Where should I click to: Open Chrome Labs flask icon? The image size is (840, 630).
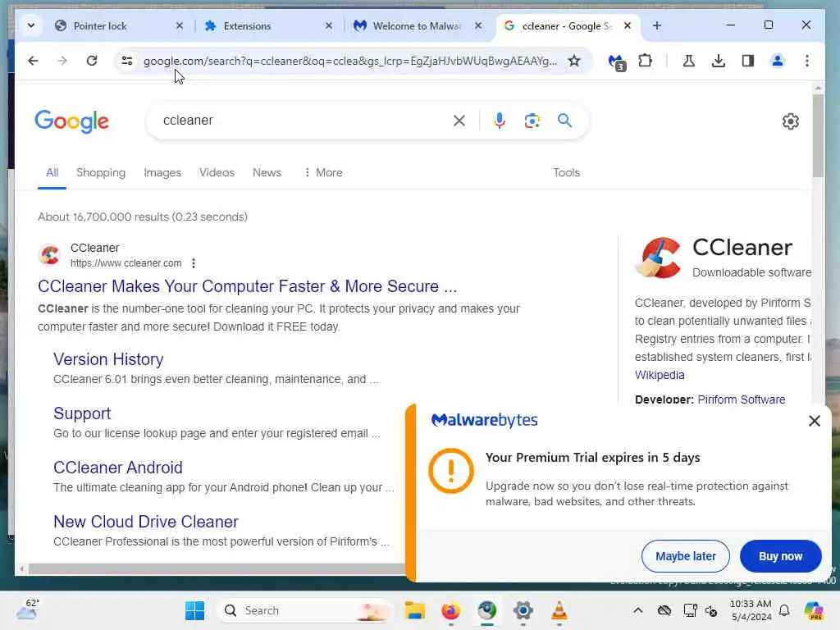689,61
